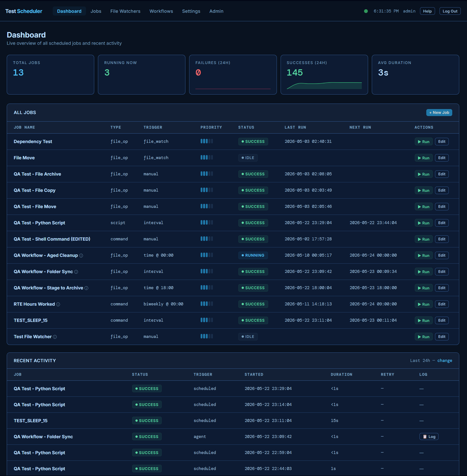
Task: Run QA Test - File Move job
Action: click(424, 207)
